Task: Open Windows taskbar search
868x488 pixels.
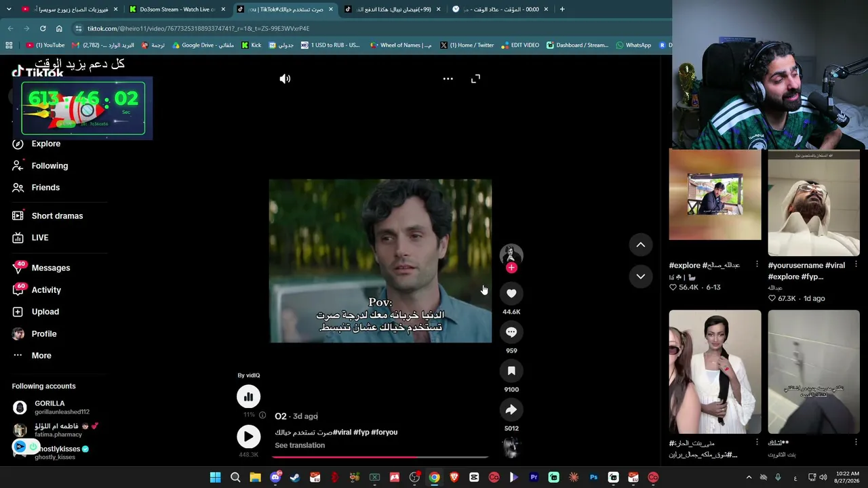Action: (235, 477)
